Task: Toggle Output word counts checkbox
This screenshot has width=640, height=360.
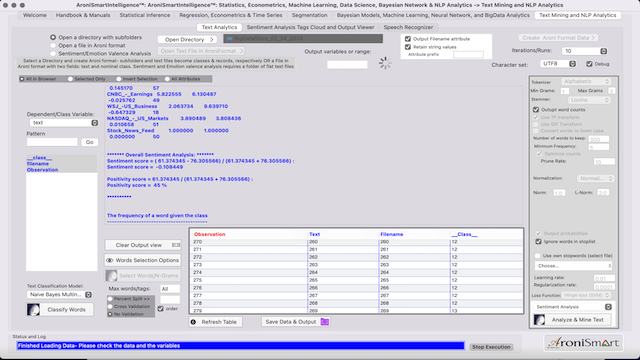Action: tap(536, 110)
